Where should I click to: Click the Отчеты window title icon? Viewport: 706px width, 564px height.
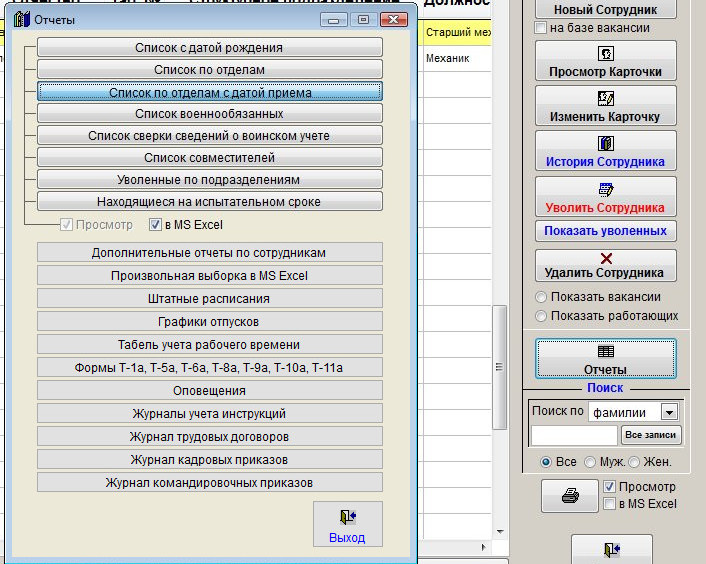tap(21, 20)
